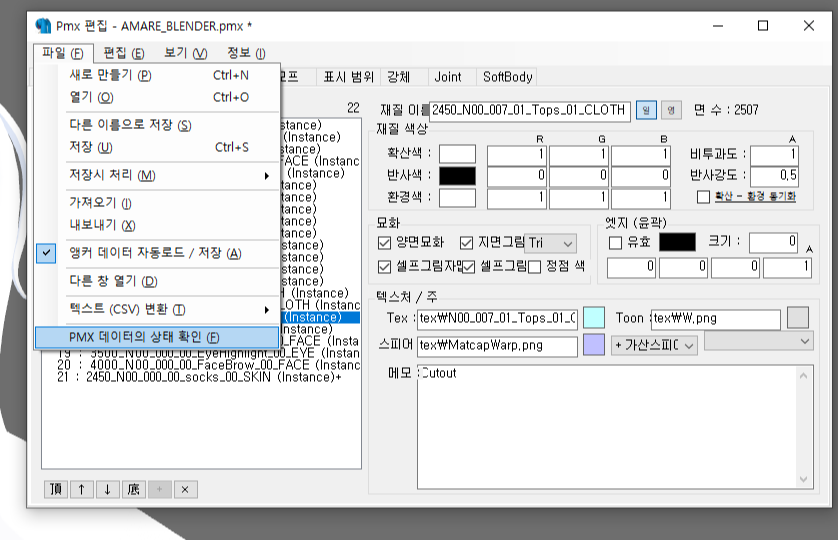Select 다른 창 열기 (D)

[157, 281]
